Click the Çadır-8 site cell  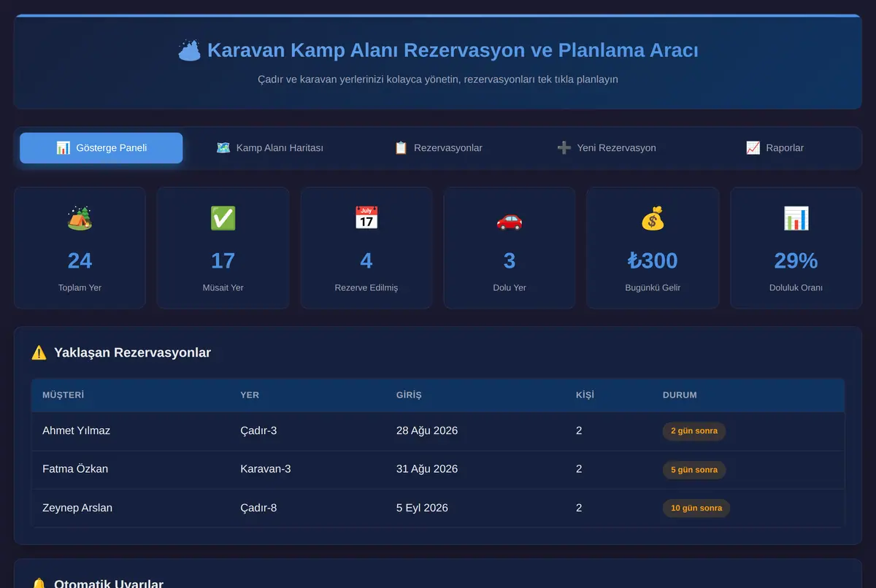(x=258, y=508)
